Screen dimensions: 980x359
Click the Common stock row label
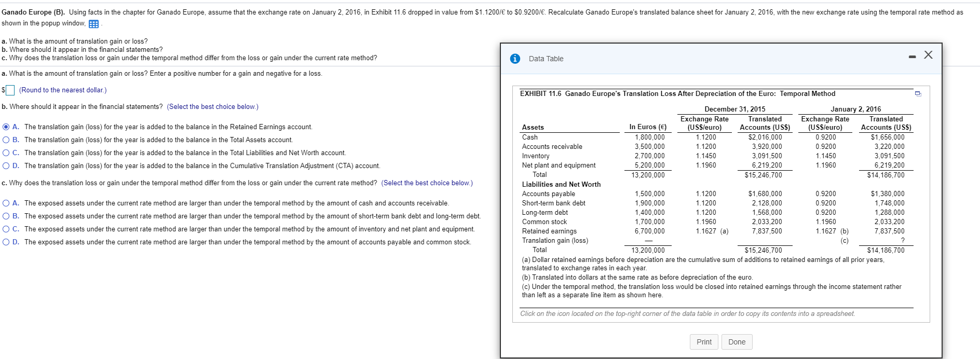545,222
